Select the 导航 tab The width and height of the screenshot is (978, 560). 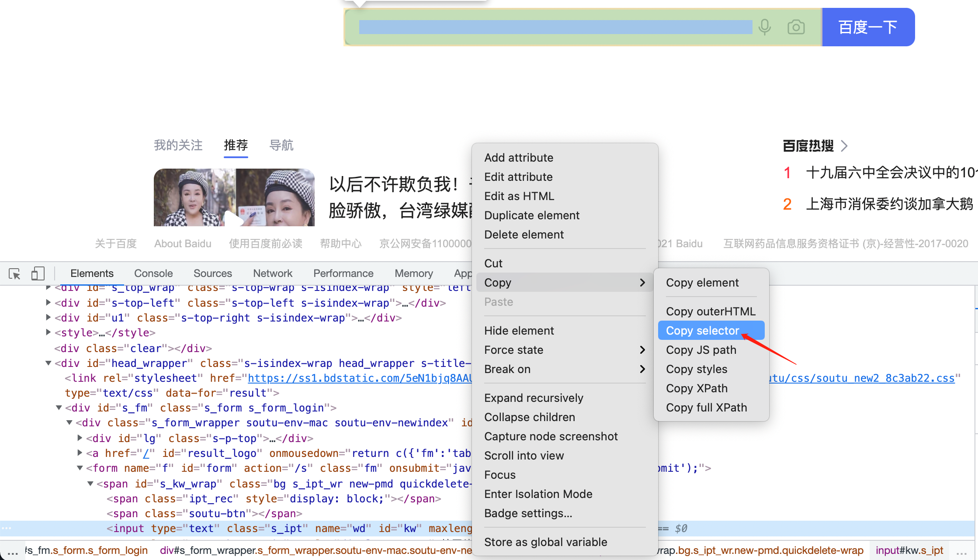281,145
